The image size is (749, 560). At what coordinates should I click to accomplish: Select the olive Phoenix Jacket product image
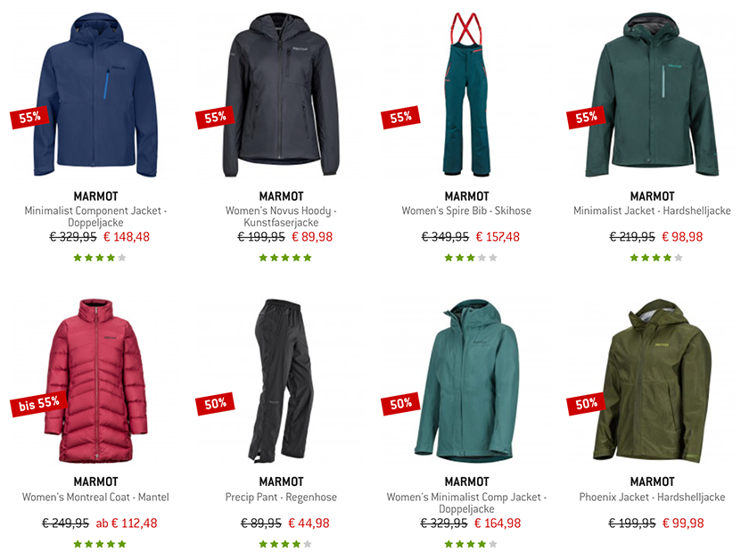pos(652,381)
